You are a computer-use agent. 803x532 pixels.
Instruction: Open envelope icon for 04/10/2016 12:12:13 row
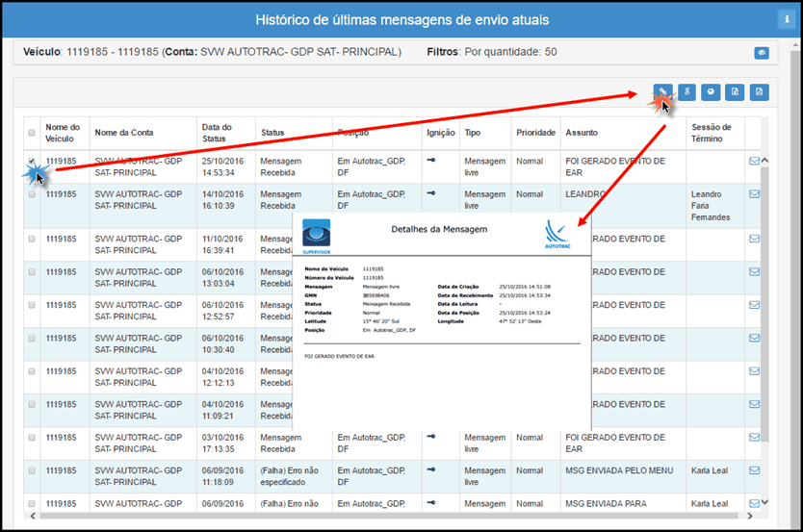(754, 371)
